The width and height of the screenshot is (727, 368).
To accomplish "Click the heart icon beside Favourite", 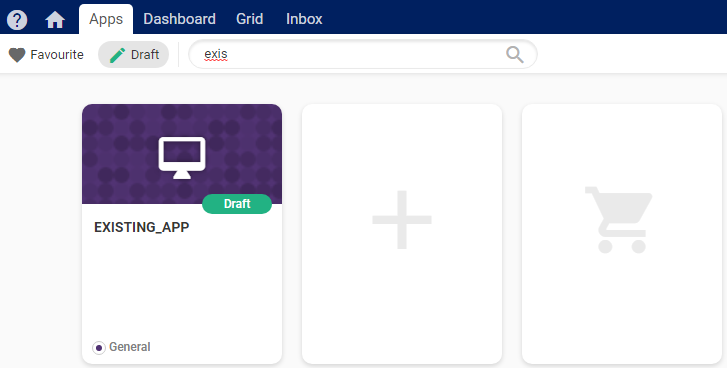I will point(17,55).
